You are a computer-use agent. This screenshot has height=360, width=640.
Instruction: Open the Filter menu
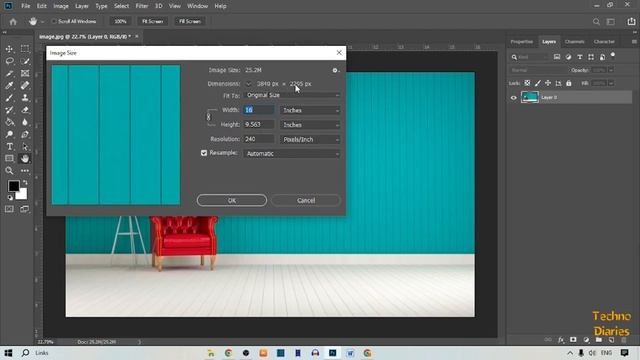point(142,6)
